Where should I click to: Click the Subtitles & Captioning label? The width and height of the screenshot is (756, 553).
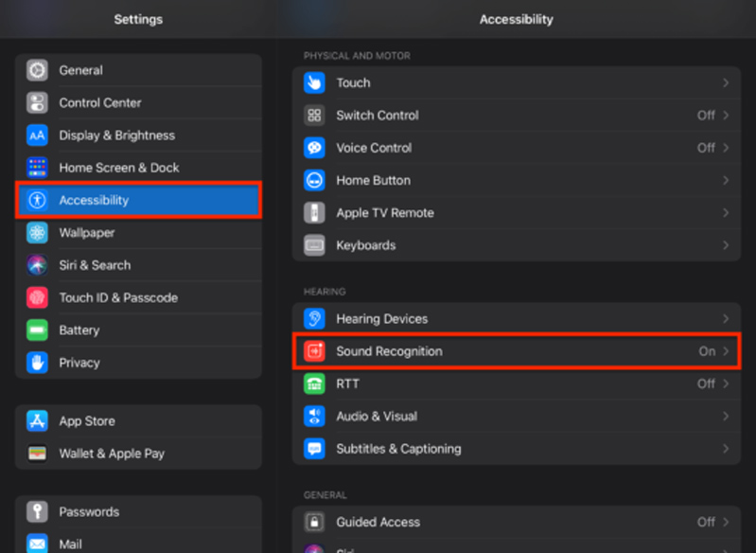point(398,449)
